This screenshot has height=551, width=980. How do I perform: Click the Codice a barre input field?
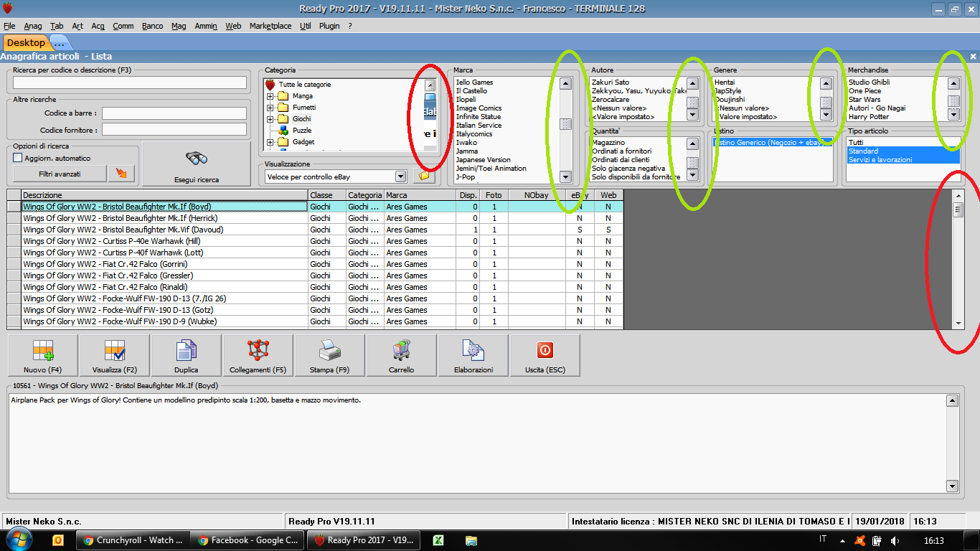[174, 113]
